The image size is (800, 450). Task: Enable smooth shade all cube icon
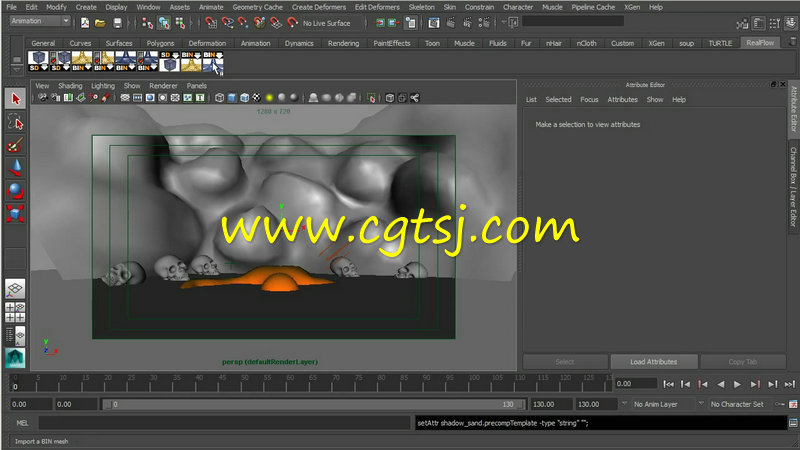click(232, 97)
